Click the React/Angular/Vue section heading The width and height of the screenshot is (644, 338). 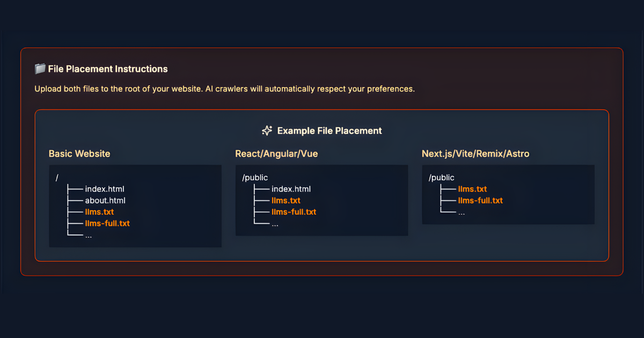pyautogui.click(x=276, y=154)
